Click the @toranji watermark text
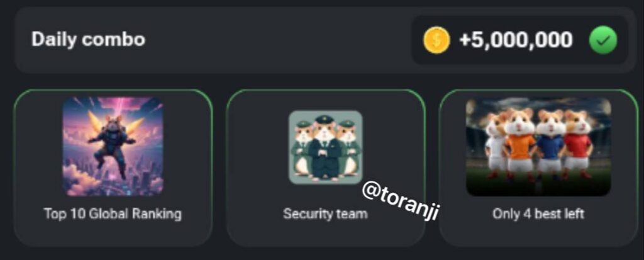The height and width of the screenshot is (260, 644). pos(401,201)
